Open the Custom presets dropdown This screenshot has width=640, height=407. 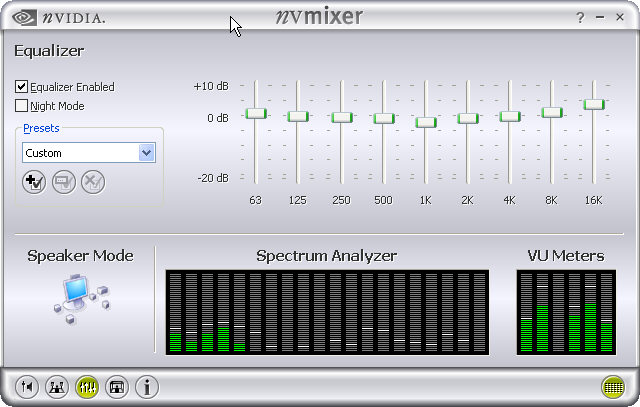(89, 153)
